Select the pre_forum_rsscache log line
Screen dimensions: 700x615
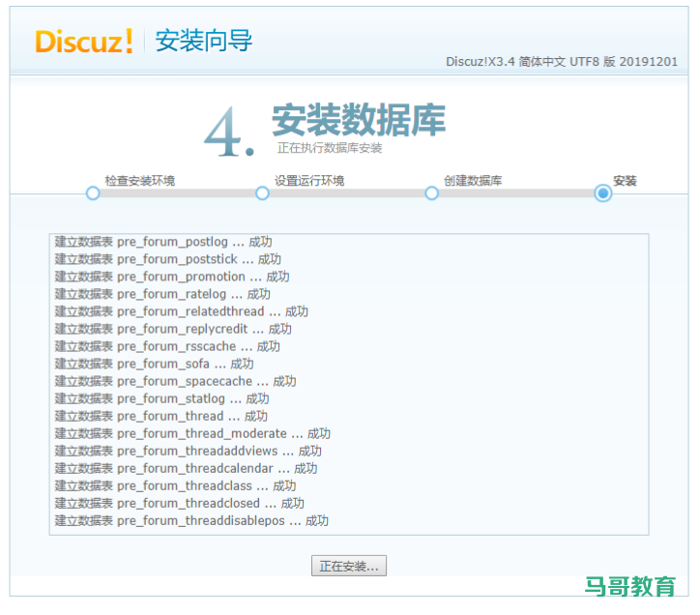[167, 346]
